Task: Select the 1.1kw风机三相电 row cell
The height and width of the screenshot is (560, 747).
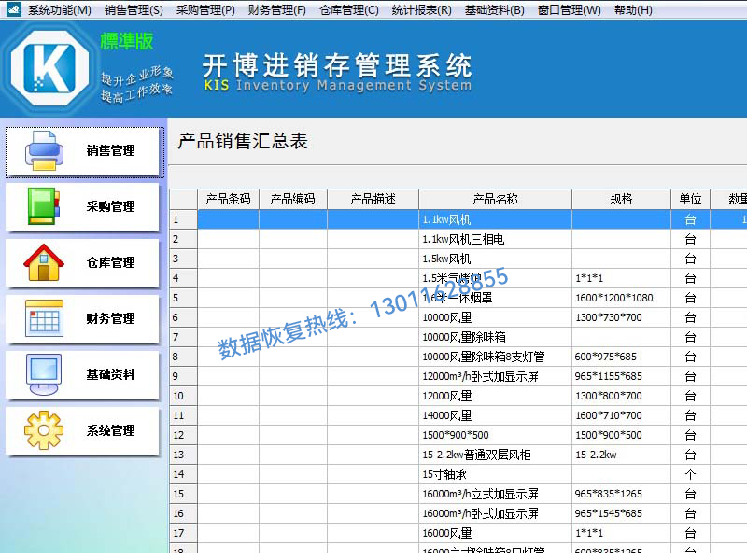Action: 495,239
